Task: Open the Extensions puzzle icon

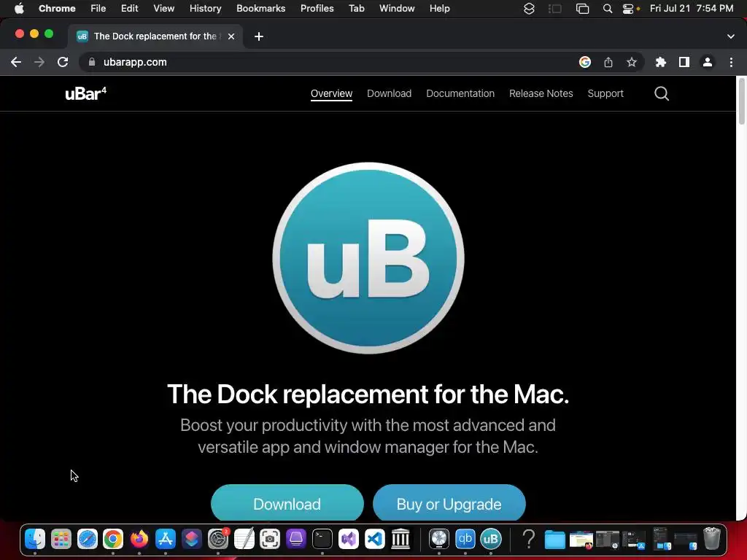Action: [x=660, y=62]
